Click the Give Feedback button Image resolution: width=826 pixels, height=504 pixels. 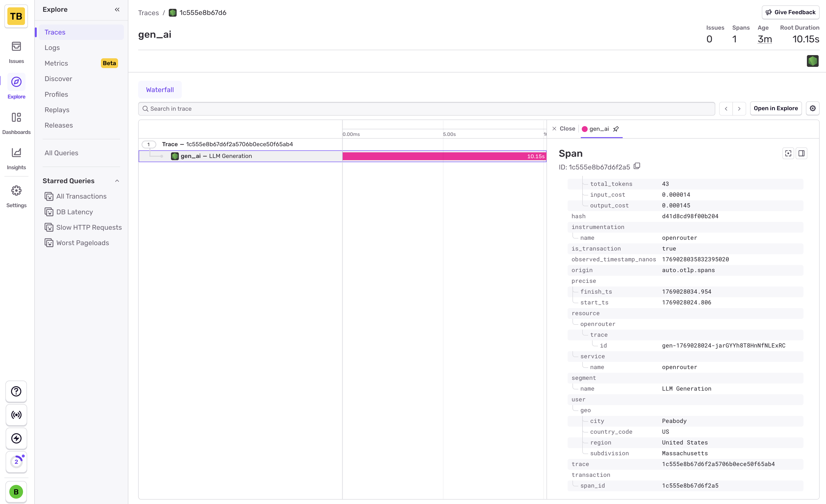pos(790,12)
